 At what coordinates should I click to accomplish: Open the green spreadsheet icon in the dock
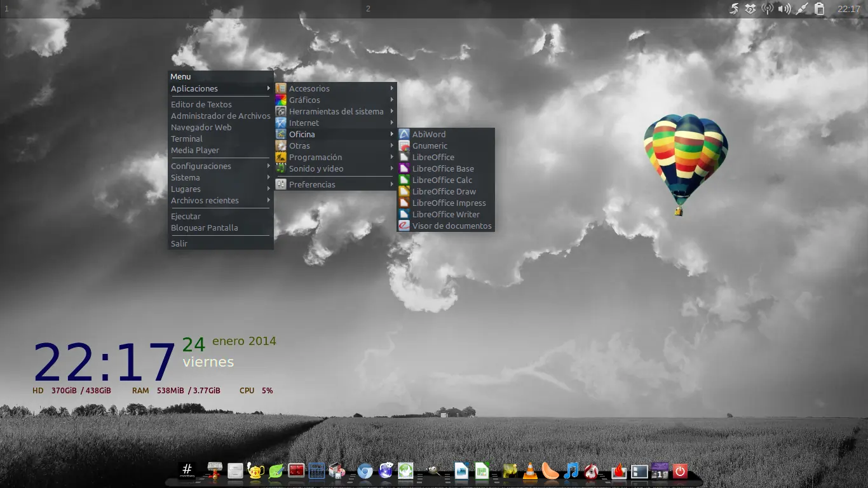click(x=482, y=470)
